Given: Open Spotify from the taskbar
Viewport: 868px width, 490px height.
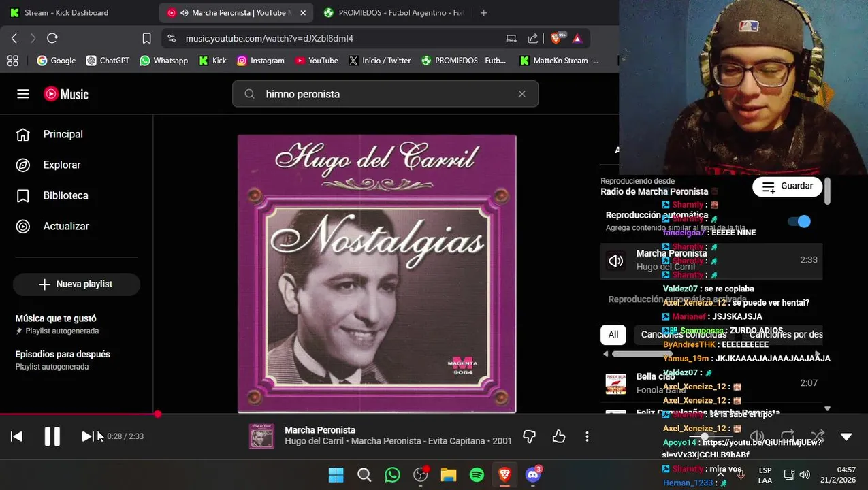Looking at the screenshot, I should point(477,474).
